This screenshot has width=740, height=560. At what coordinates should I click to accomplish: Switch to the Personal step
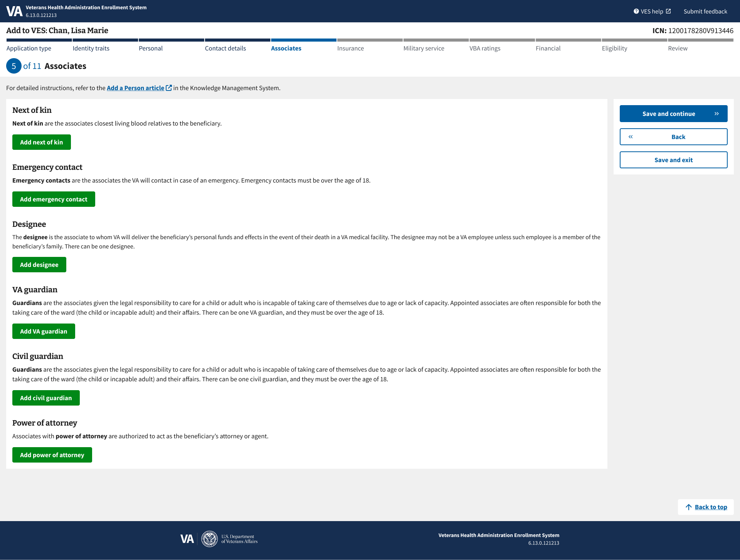click(151, 48)
